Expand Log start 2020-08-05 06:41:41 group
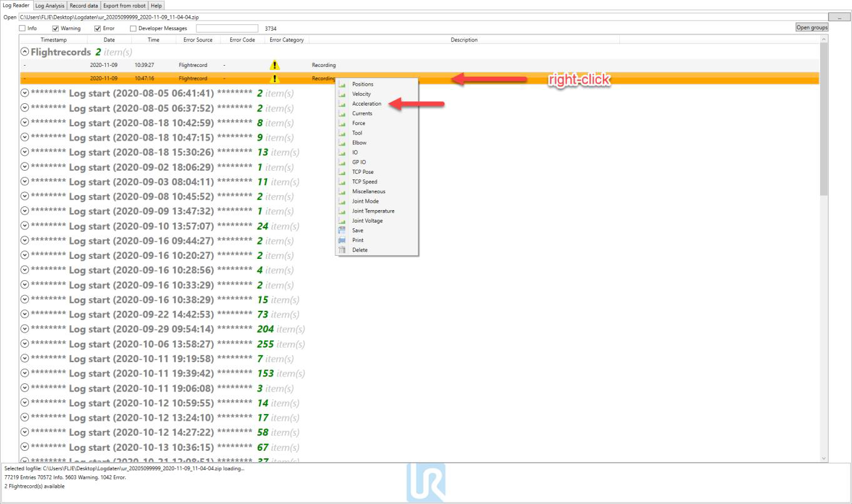Viewport: 852px width, 504px height. pos(24,93)
